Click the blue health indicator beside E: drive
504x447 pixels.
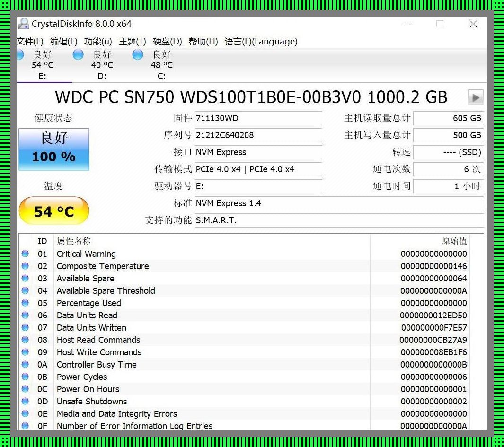[20, 54]
